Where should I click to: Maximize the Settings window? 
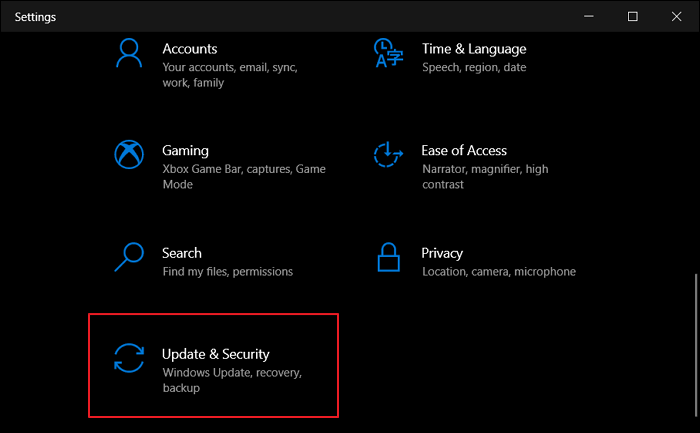[x=632, y=16]
